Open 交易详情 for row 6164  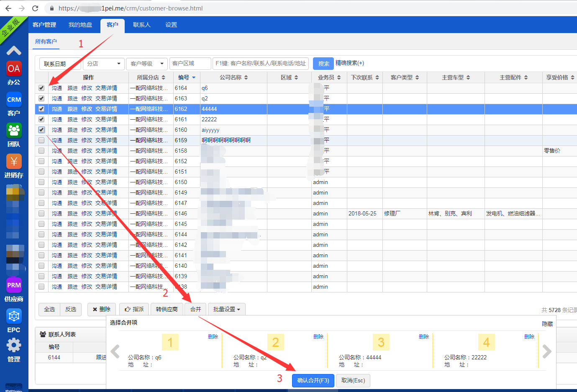pos(106,88)
